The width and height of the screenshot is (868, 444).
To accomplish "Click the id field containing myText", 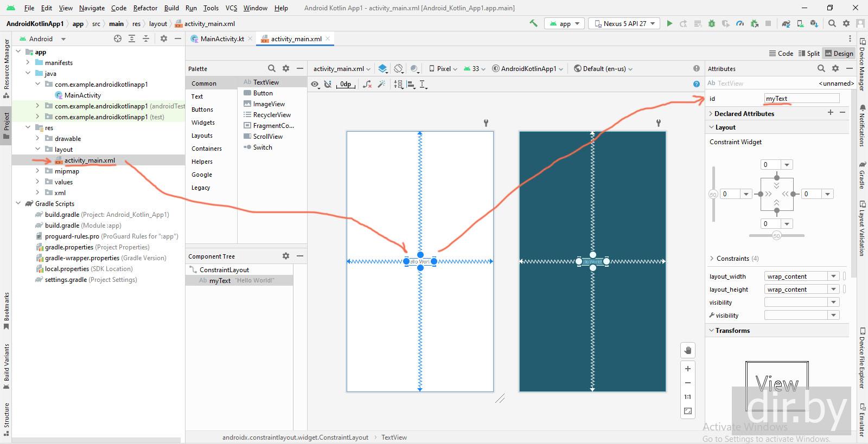I will [x=801, y=99].
